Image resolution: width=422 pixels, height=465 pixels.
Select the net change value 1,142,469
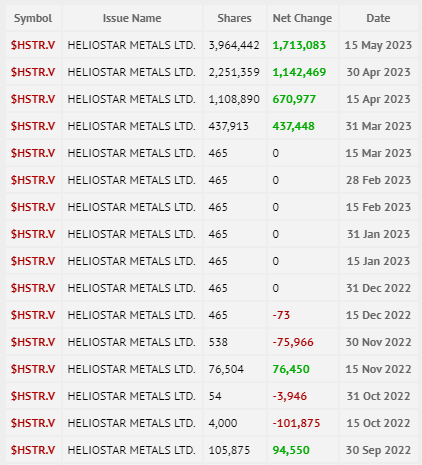[299, 72]
